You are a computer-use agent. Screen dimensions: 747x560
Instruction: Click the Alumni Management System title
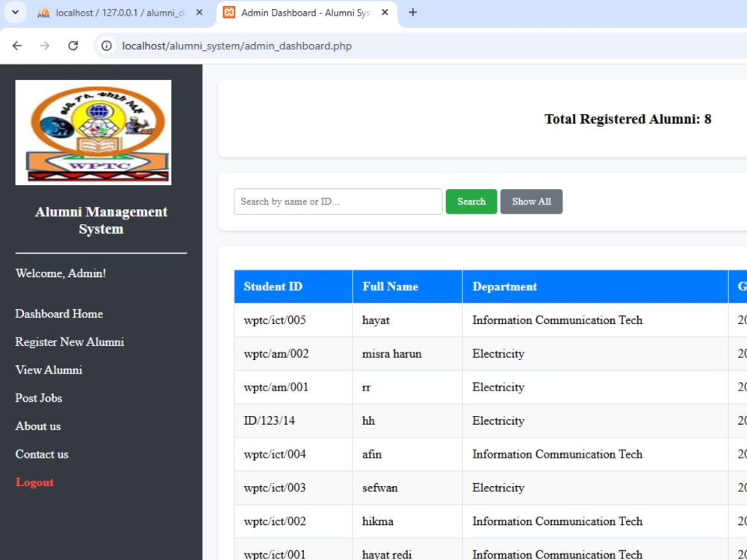(x=101, y=220)
